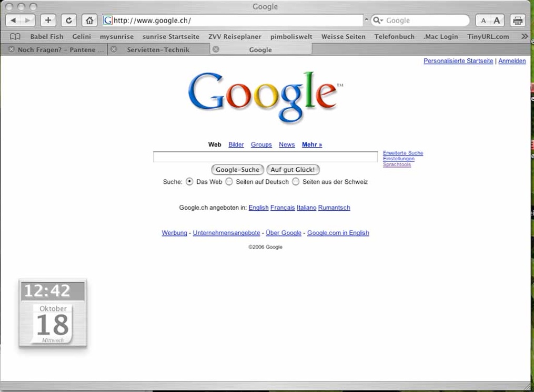Open the Gelini bookmark
The image size is (534, 392).
pyautogui.click(x=82, y=36)
